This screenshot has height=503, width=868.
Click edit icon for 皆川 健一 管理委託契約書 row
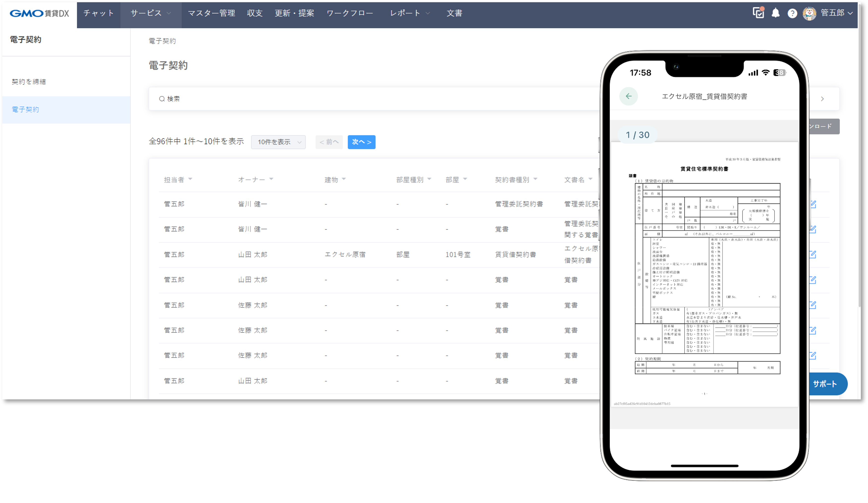coord(813,204)
